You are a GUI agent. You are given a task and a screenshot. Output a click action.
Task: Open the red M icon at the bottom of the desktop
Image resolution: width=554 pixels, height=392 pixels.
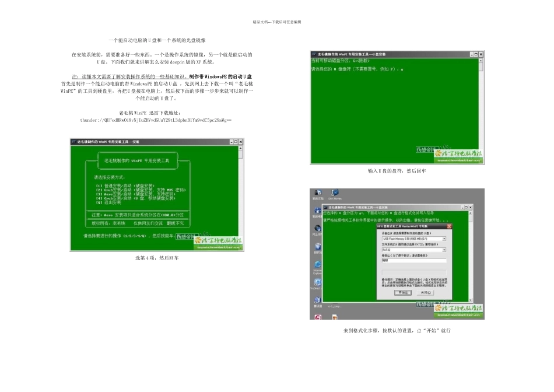(318, 317)
